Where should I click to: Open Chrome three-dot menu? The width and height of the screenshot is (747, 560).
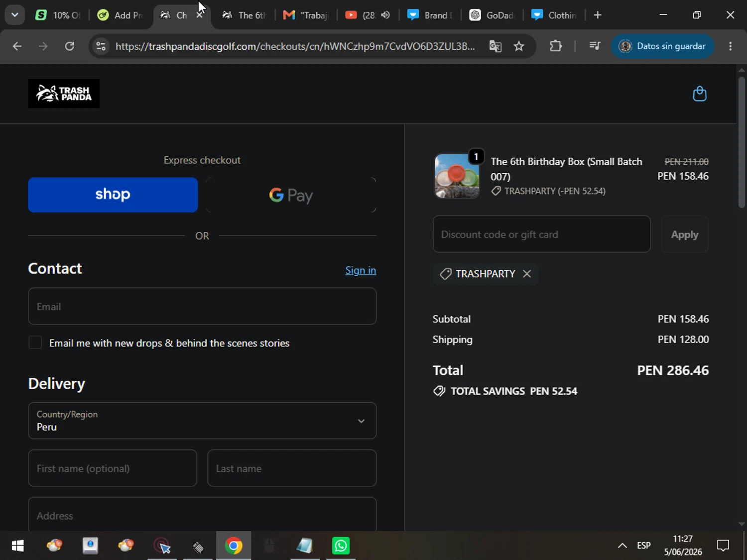click(x=731, y=46)
